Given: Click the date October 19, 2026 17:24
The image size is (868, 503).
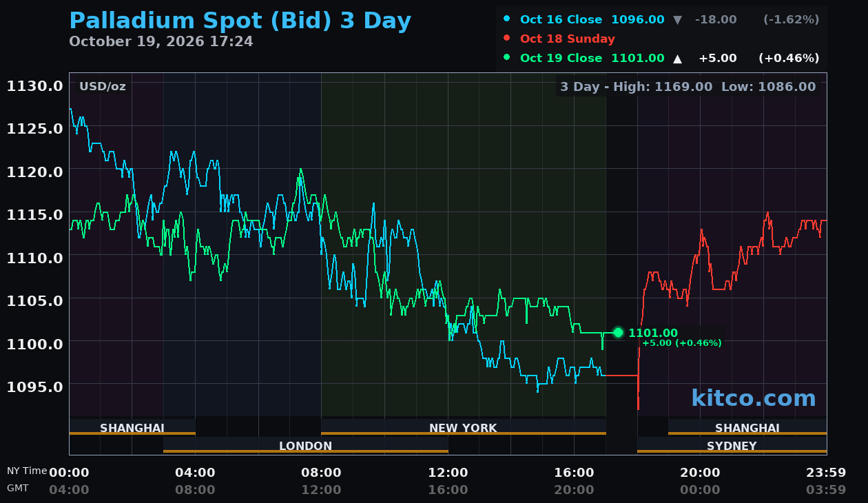Looking at the screenshot, I should [x=161, y=41].
